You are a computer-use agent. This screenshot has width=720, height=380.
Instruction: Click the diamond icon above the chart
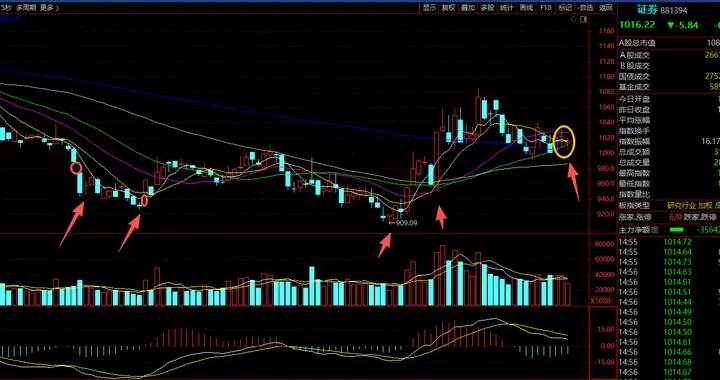point(573,19)
